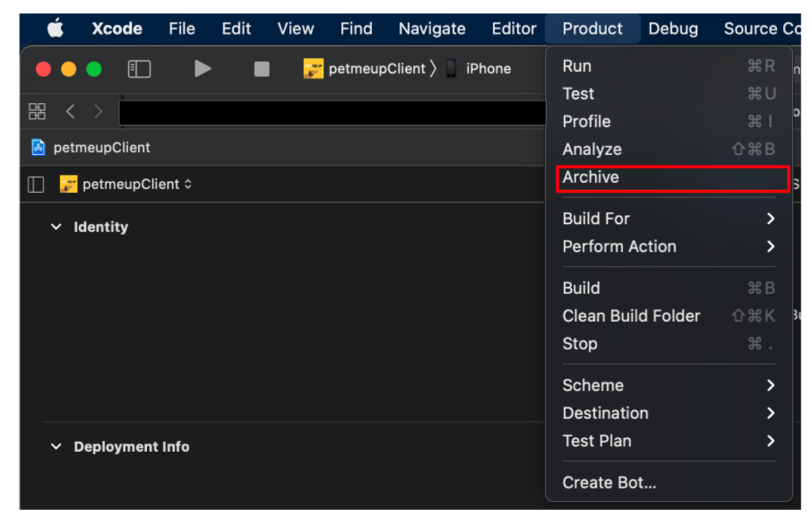Open the Editor menu
The image size is (812, 527).
[514, 29]
